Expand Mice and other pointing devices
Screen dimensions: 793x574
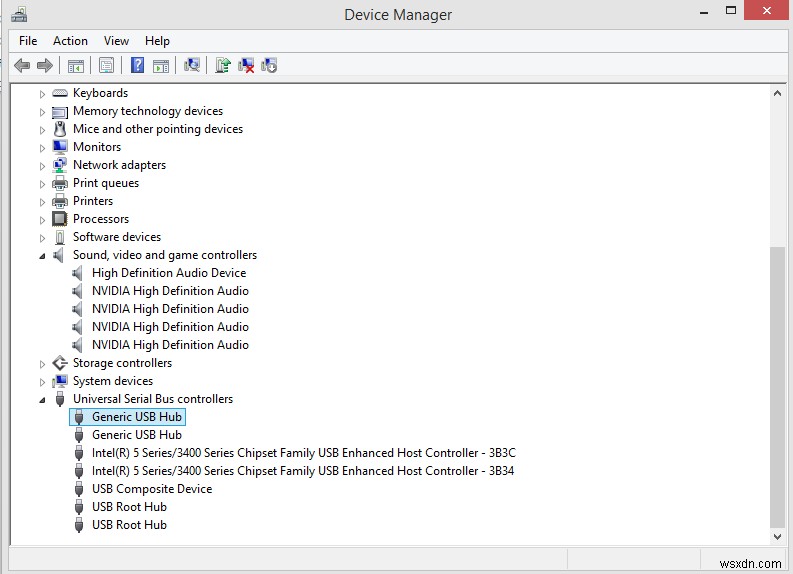[42, 130]
